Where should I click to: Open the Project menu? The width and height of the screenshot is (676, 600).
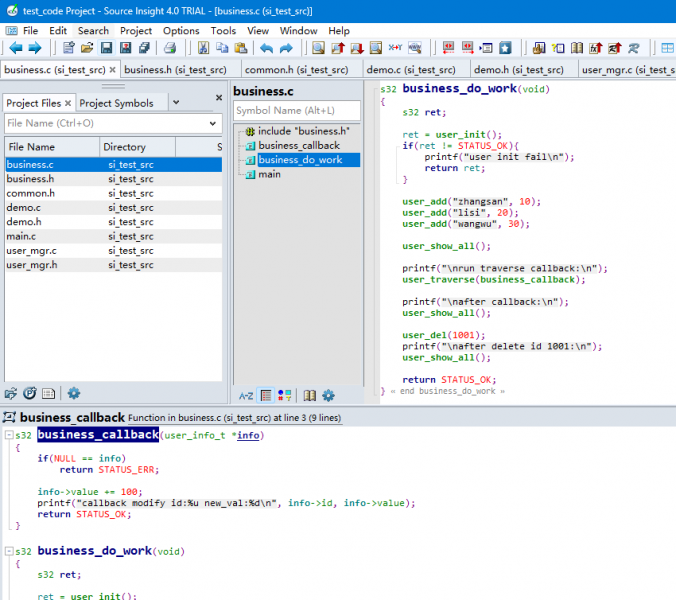pos(136,31)
